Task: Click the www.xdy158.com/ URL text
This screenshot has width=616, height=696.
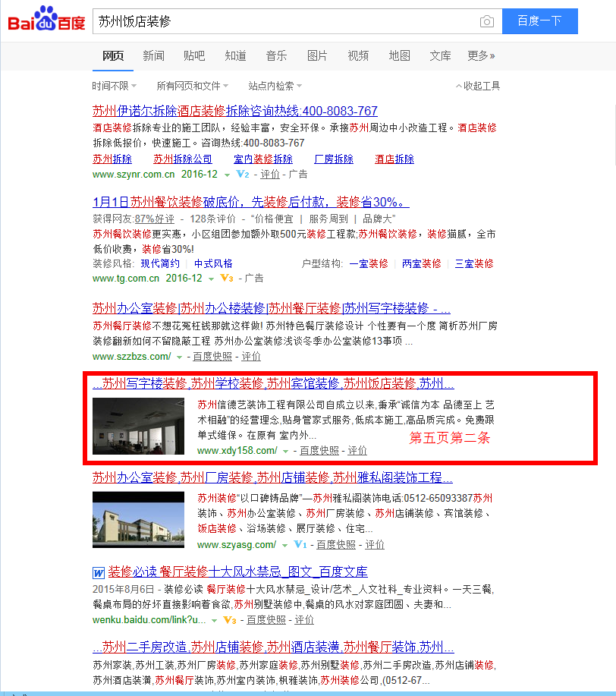Action: [x=237, y=451]
